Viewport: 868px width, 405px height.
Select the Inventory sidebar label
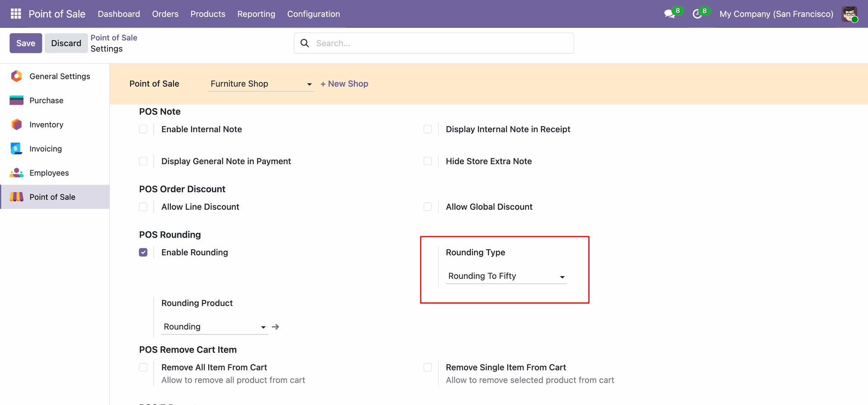47,124
